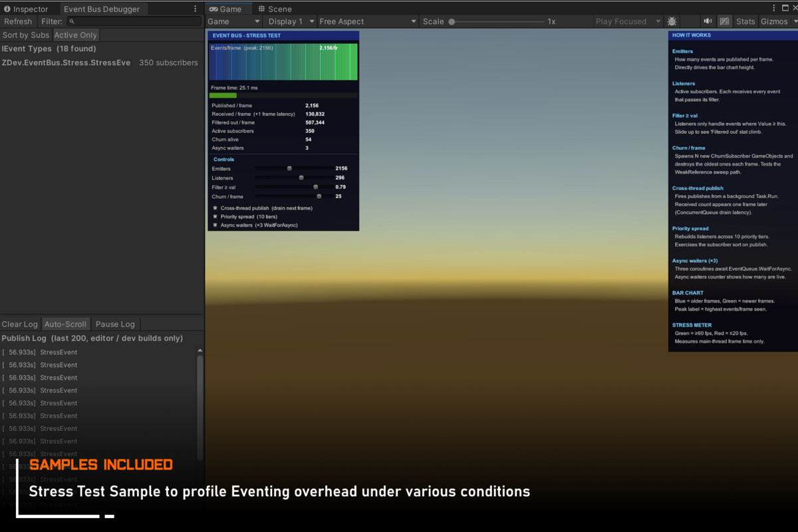Toggle the Stats overlay
The width and height of the screenshot is (798, 532).
coord(745,21)
